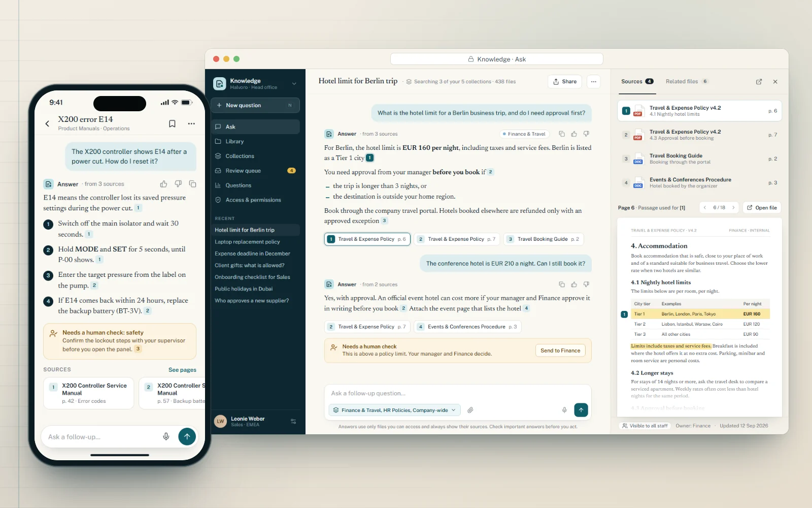Screen dimensions: 812x508
Task: Tap the phone microphone icon for voice input
Action: [x=166, y=436]
